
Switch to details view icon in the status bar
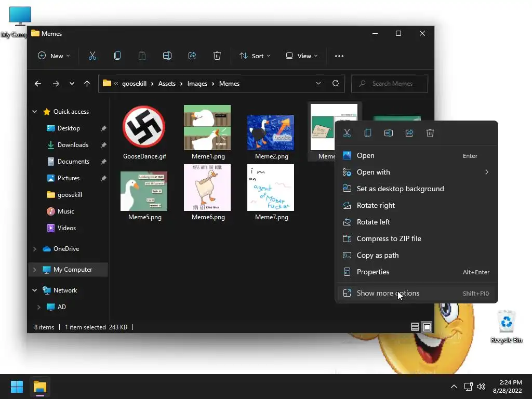point(415,327)
